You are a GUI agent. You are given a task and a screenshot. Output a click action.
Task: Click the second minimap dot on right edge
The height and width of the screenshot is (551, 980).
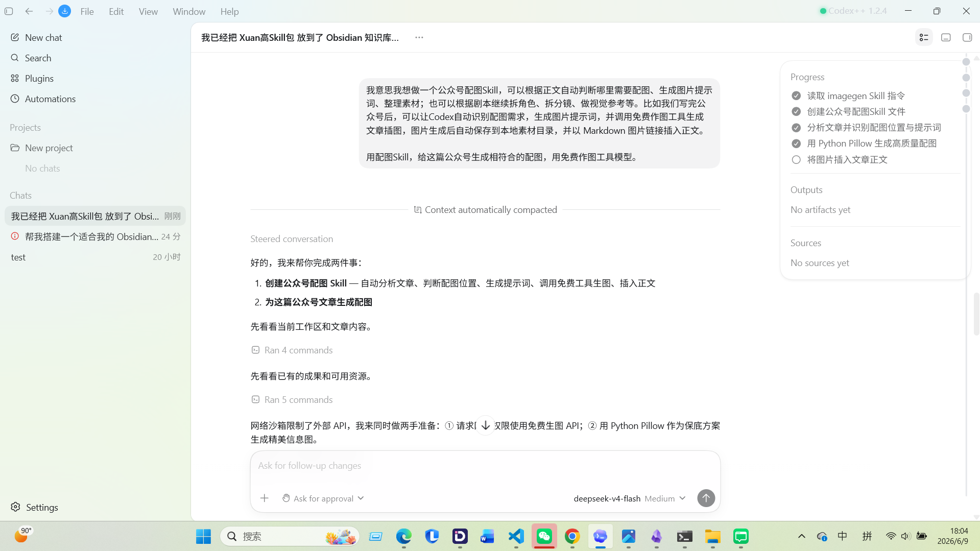966,78
